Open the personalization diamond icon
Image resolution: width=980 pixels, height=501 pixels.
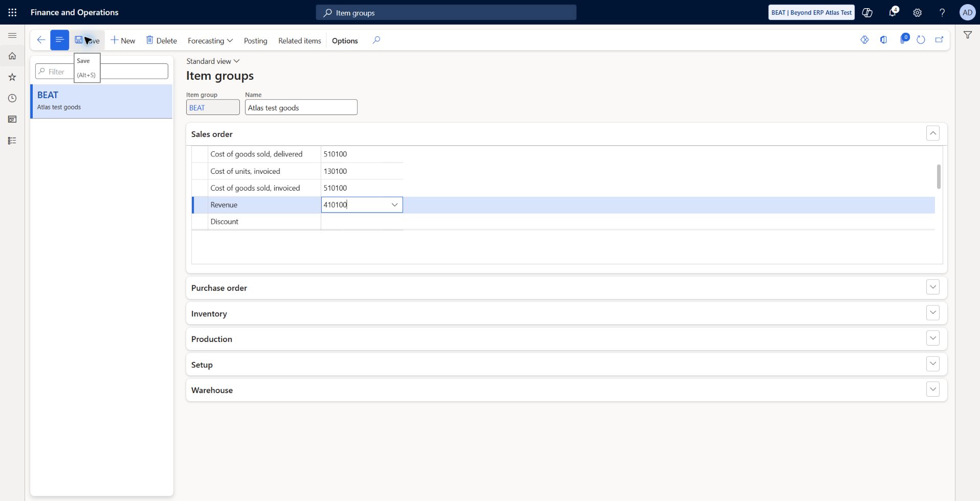point(864,40)
